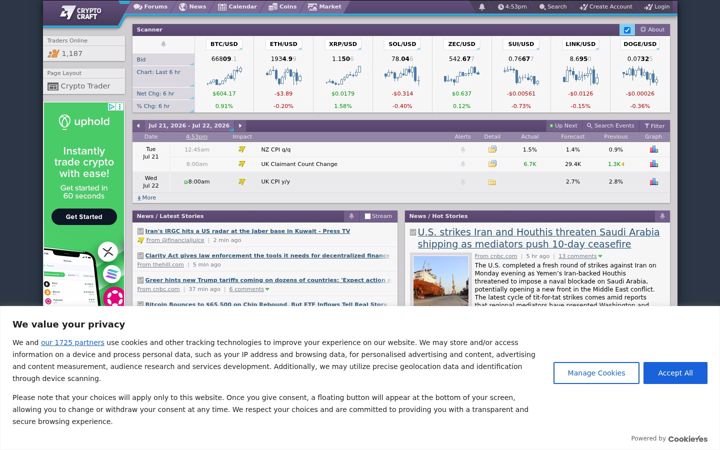This screenshot has width=720, height=450.
Task: Open the Market menu
Action: point(324,7)
